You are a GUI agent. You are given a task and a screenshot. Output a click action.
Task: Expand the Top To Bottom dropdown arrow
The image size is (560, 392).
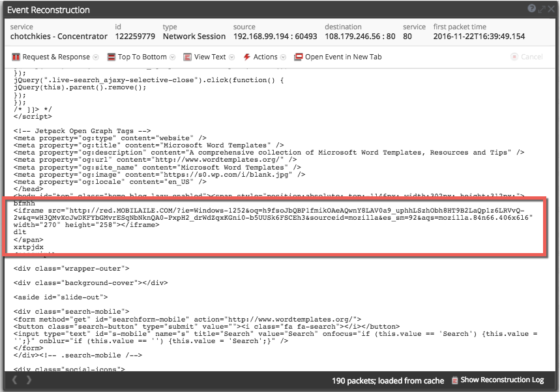[173, 57]
